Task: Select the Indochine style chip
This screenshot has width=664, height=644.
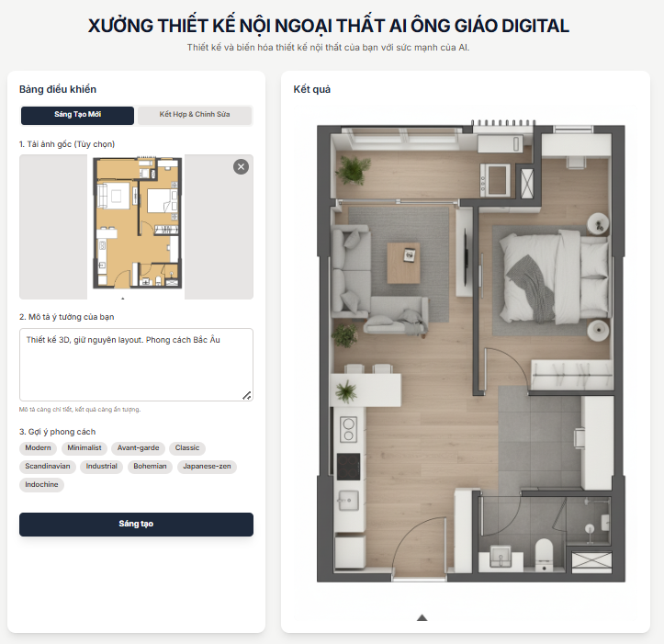Action: 41,485
